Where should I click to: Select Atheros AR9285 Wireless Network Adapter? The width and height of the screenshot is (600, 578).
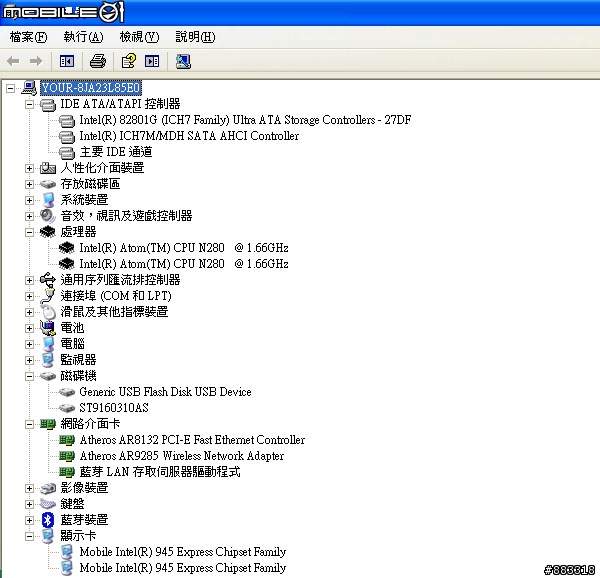[181, 456]
